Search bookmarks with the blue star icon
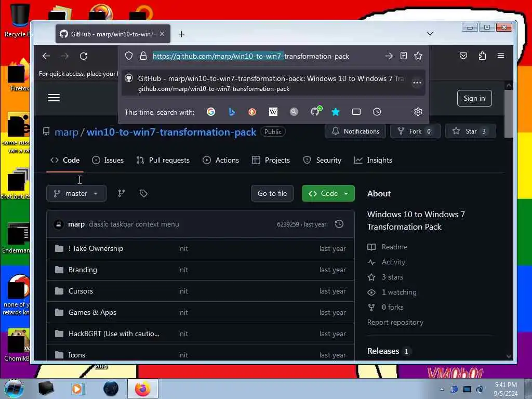 point(336,112)
